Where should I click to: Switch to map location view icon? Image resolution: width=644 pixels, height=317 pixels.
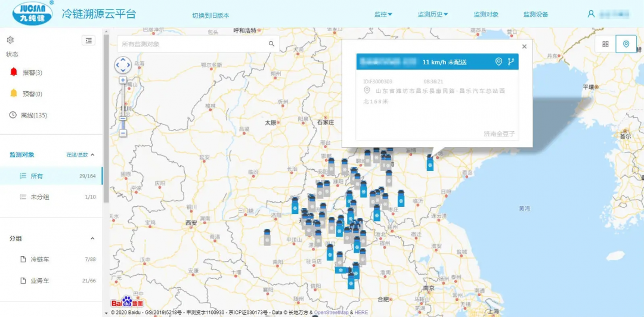point(626,44)
